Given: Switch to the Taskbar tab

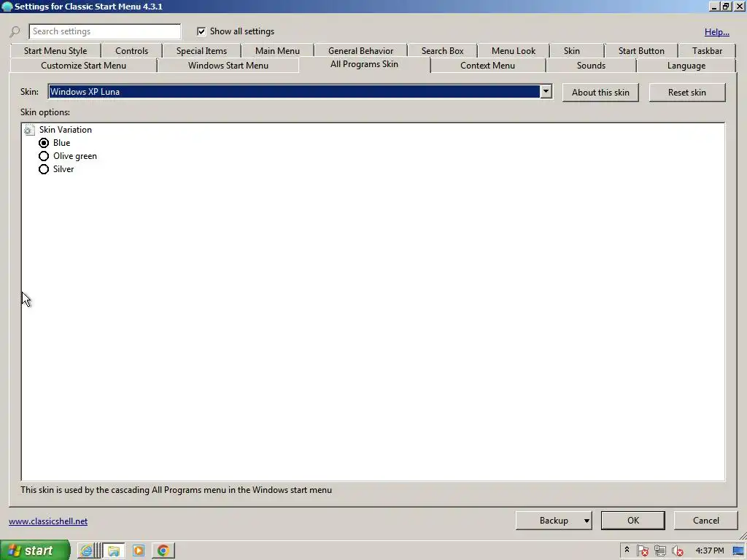Looking at the screenshot, I should point(707,51).
